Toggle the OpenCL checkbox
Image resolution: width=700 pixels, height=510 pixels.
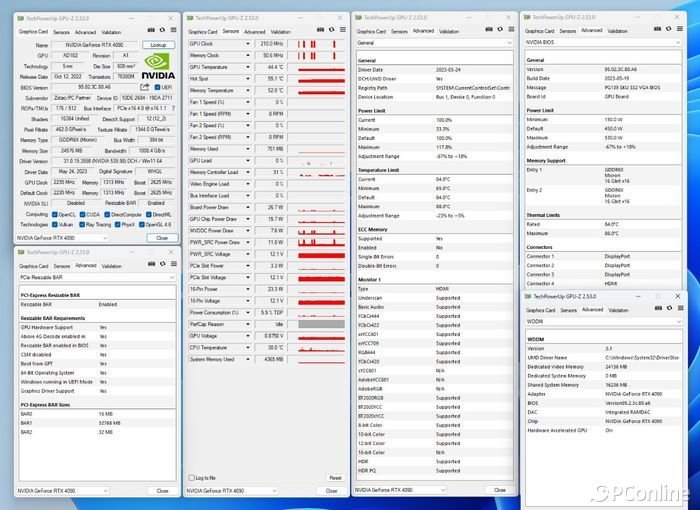click(x=54, y=214)
